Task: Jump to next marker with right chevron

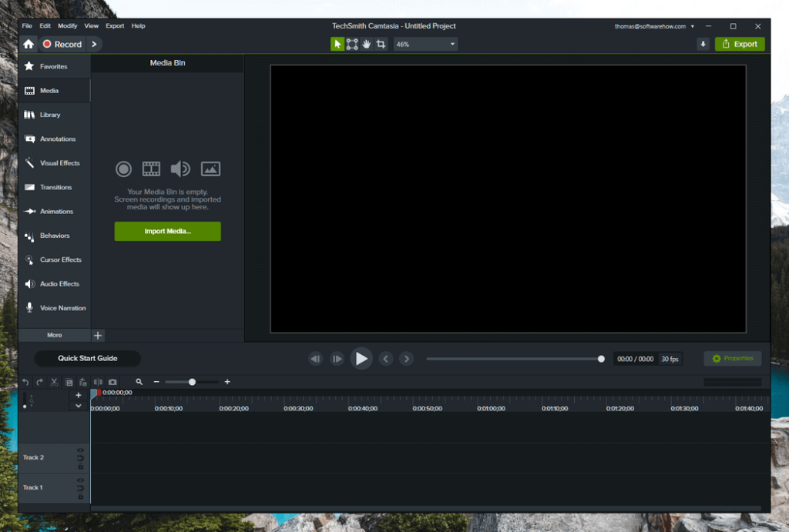Action: point(407,359)
